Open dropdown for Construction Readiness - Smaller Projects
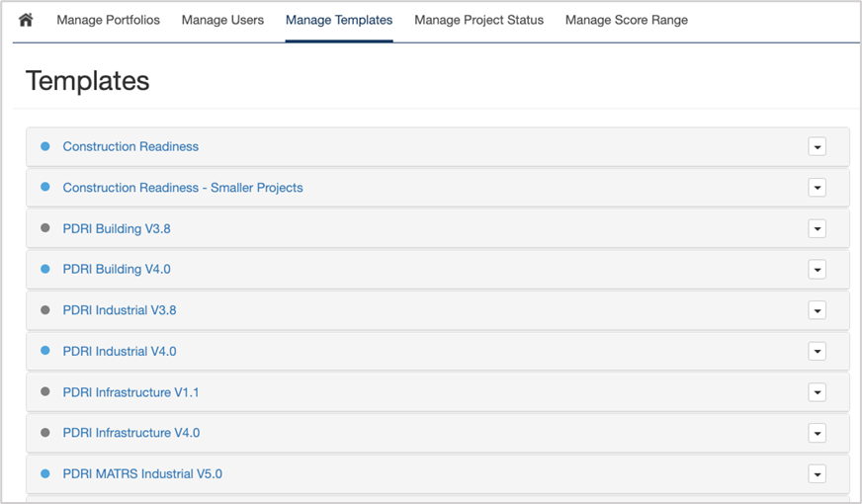The image size is (862, 504). click(x=817, y=188)
